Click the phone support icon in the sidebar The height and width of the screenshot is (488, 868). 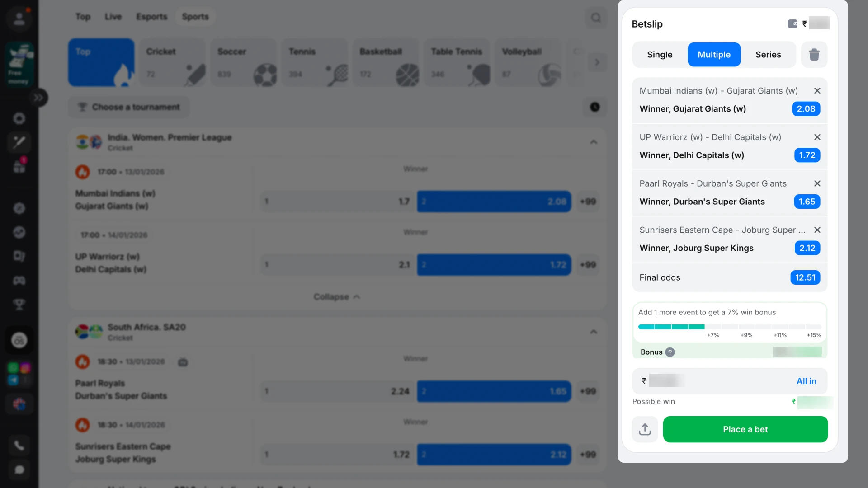19,446
